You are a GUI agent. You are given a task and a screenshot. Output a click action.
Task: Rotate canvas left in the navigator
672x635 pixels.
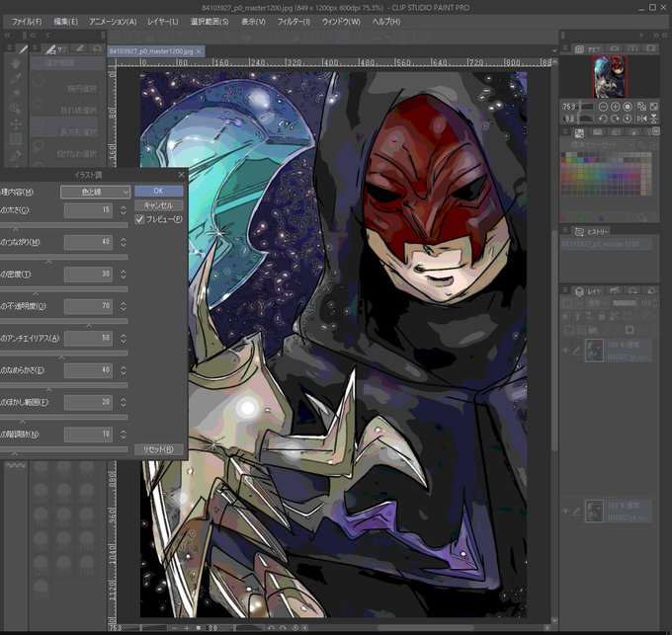pyautogui.click(x=603, y=119)
